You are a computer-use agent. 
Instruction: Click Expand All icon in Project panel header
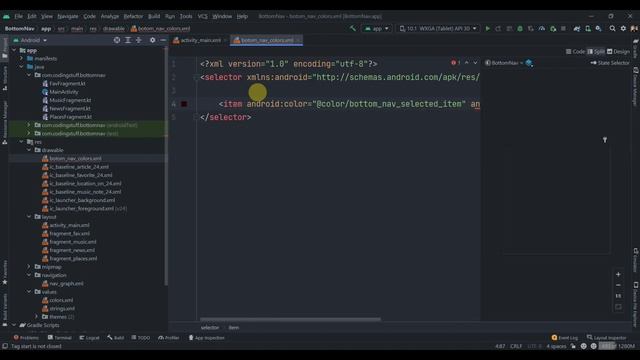128,40
